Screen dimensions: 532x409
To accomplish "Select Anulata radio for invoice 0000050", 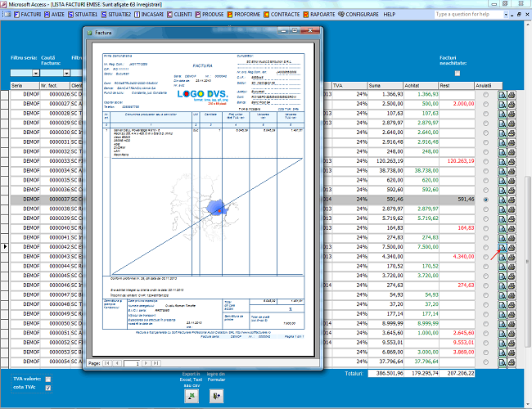I will (486, 324).
